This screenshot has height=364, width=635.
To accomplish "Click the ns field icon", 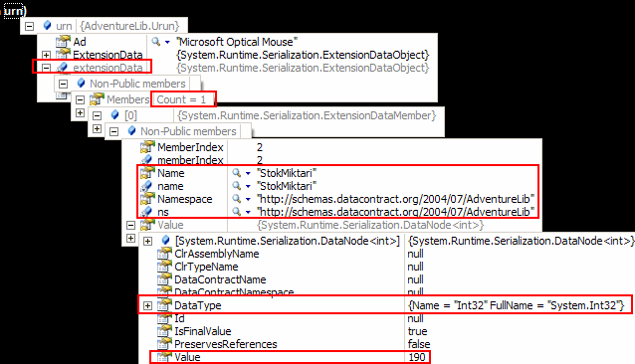I will click(x=146, y=212).
